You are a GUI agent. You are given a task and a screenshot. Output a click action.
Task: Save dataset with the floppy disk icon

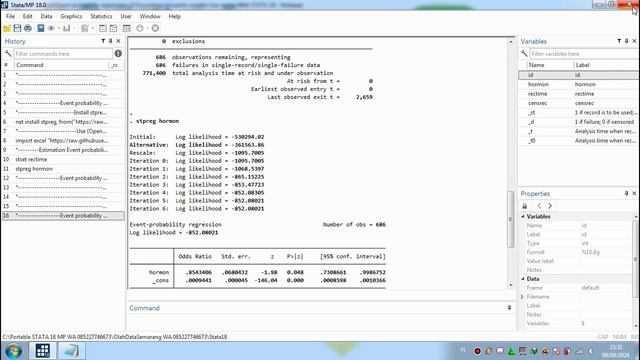[17, 28]
